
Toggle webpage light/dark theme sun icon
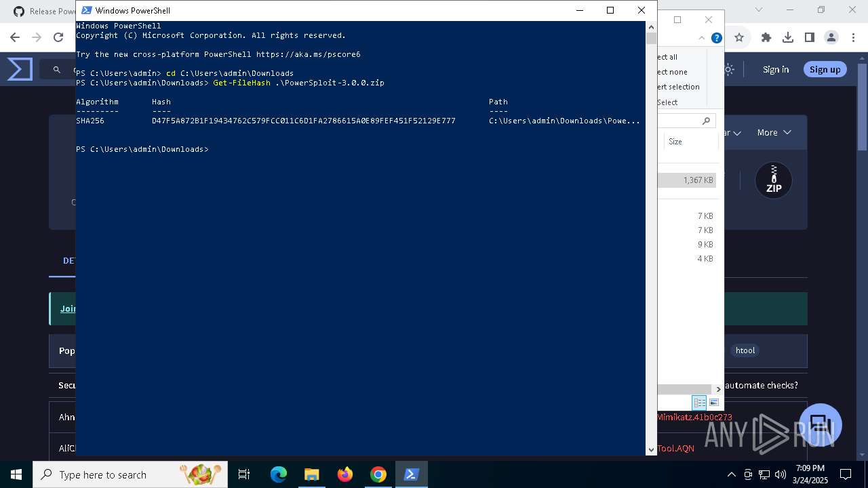coord(730,69)
